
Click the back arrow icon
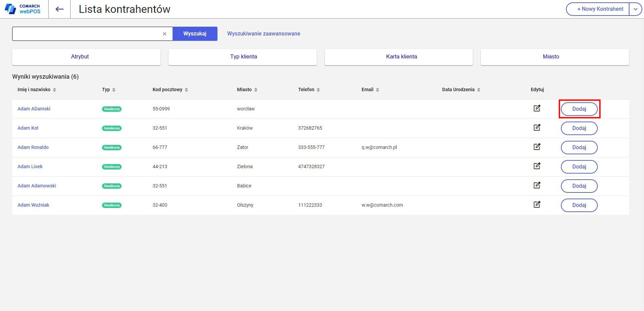point(59,9)
